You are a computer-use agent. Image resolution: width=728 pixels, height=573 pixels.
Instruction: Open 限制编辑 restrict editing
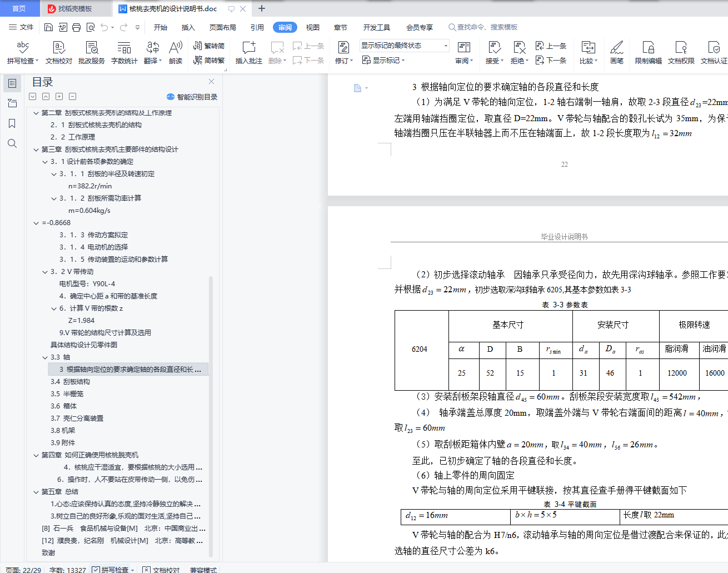pyautogui.click(x=649, y=53)
